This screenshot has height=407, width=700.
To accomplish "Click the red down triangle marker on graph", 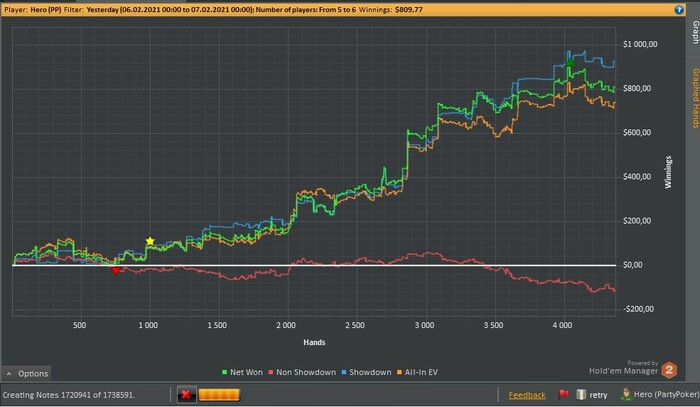I will (x=115, y=270).
